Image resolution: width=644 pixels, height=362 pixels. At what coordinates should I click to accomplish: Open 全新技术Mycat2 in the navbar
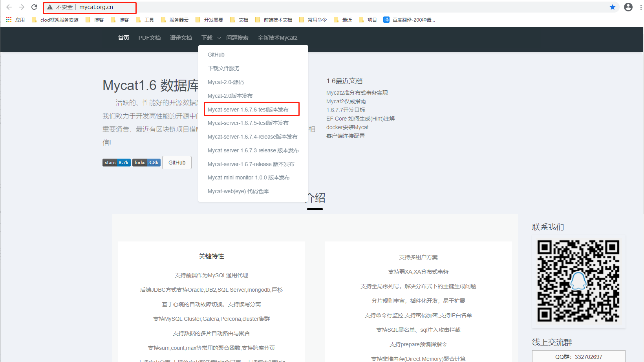click(278, 38)
